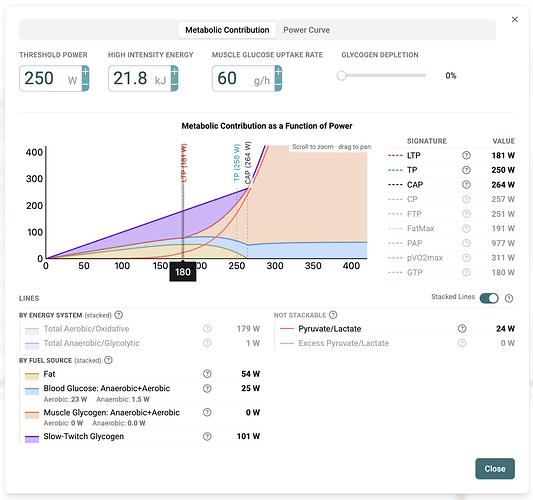Screen dimensions: 533x500
Task: Open help icon for Slow-Twitch Glycogen row
Action: point(207,436)
